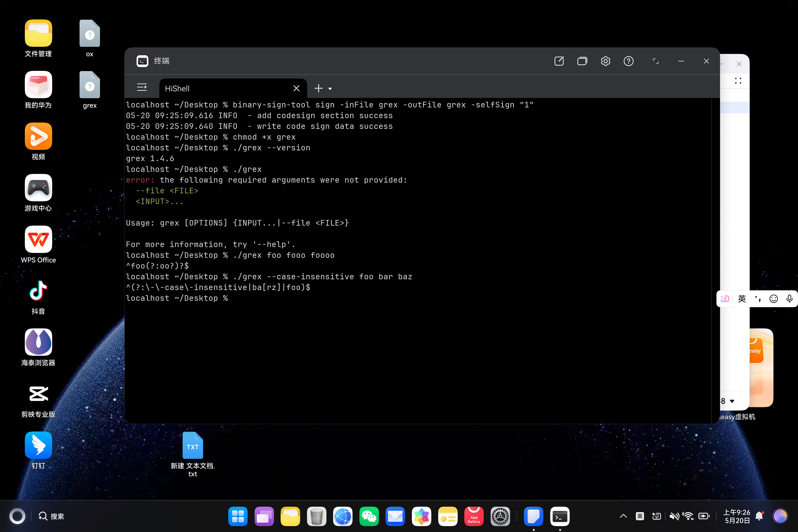
Task: Open the 文件管理 desktop icon
Action: coord(38,33)
